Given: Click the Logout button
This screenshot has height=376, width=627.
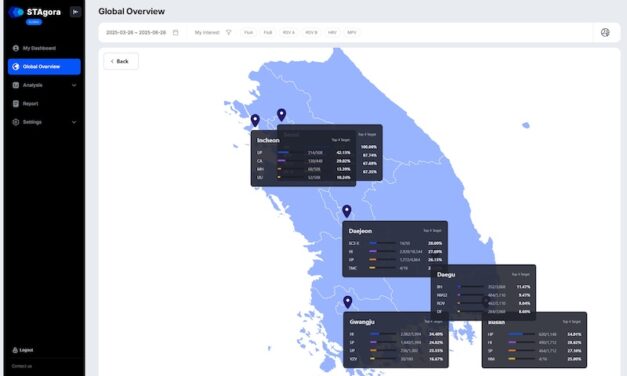Looking at the screenshot, I should click(23, 350).
